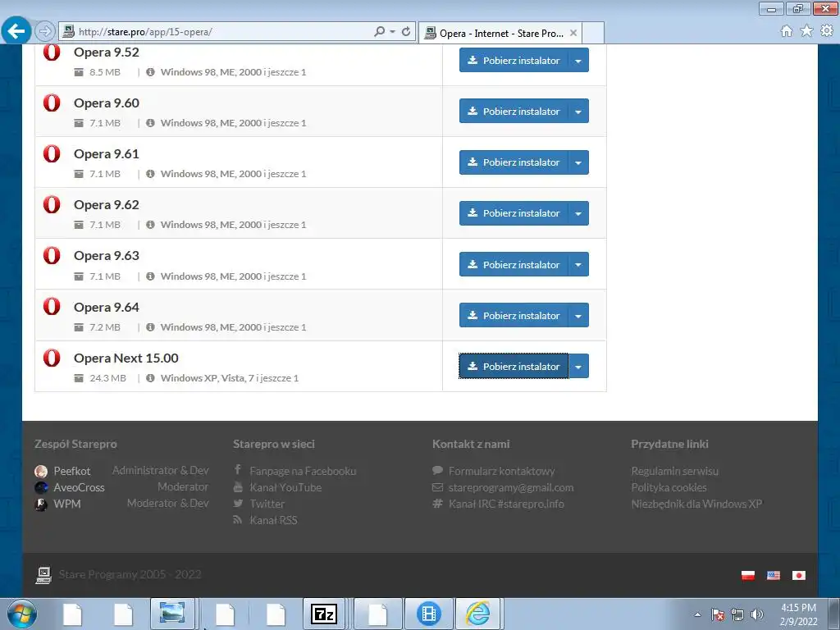840x630 pixels.
Task: Open 7-Zip from the taskbar
Action: coord(324,614)
